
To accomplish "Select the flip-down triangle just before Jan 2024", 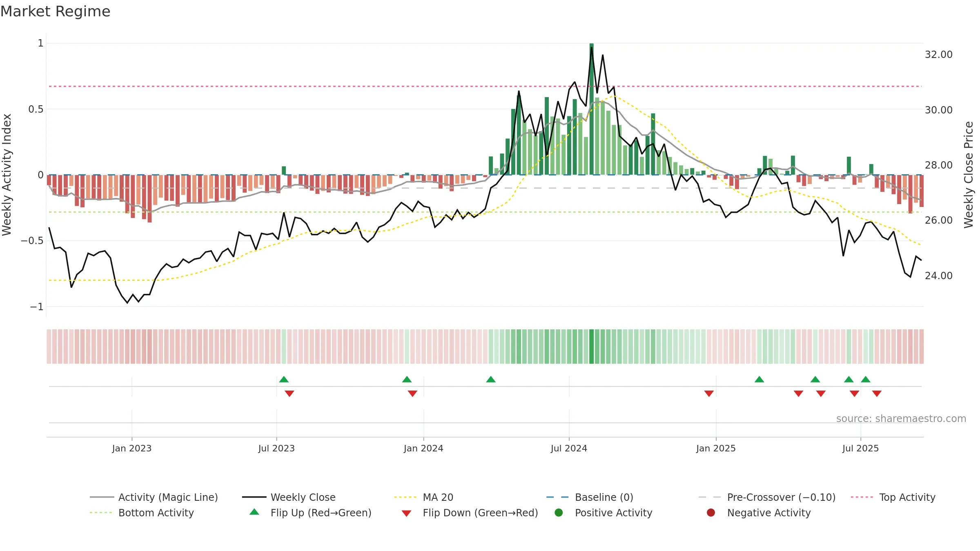I will 412,393.
